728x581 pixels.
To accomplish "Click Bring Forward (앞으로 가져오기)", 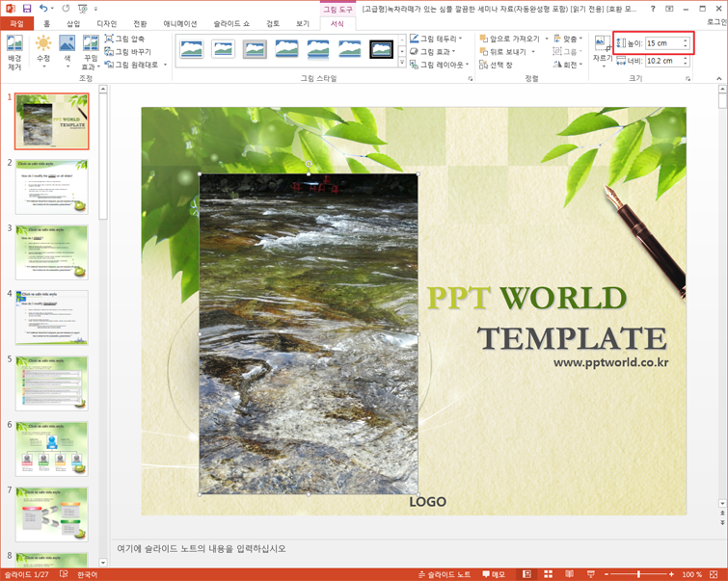I will [x=509, y=39].
